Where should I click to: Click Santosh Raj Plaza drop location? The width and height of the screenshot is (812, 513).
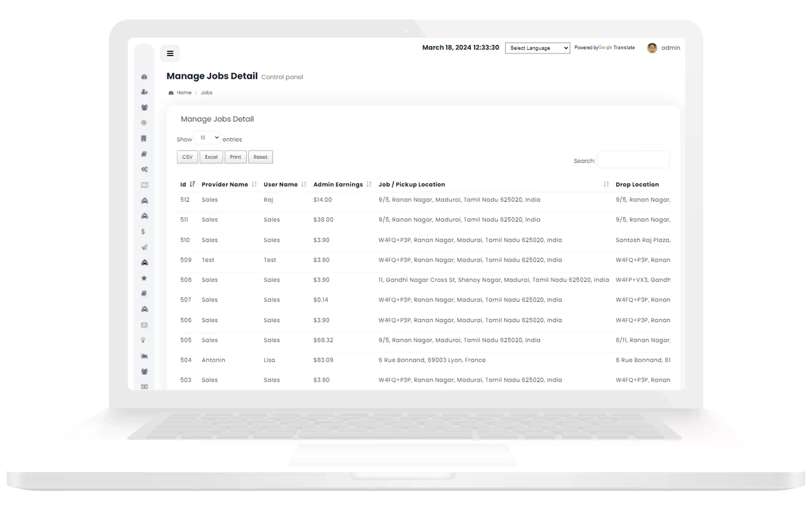coord(643,240)
